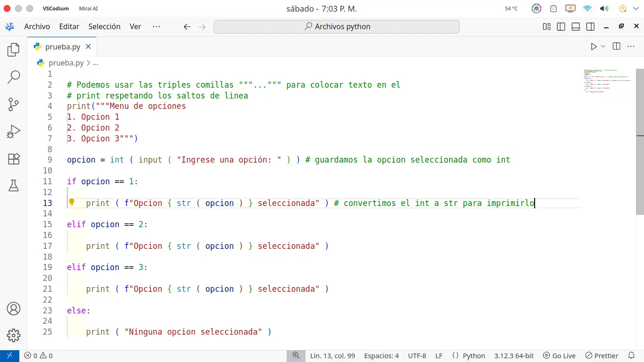
Task: Open the Editar menu
Action: (69, 26)
